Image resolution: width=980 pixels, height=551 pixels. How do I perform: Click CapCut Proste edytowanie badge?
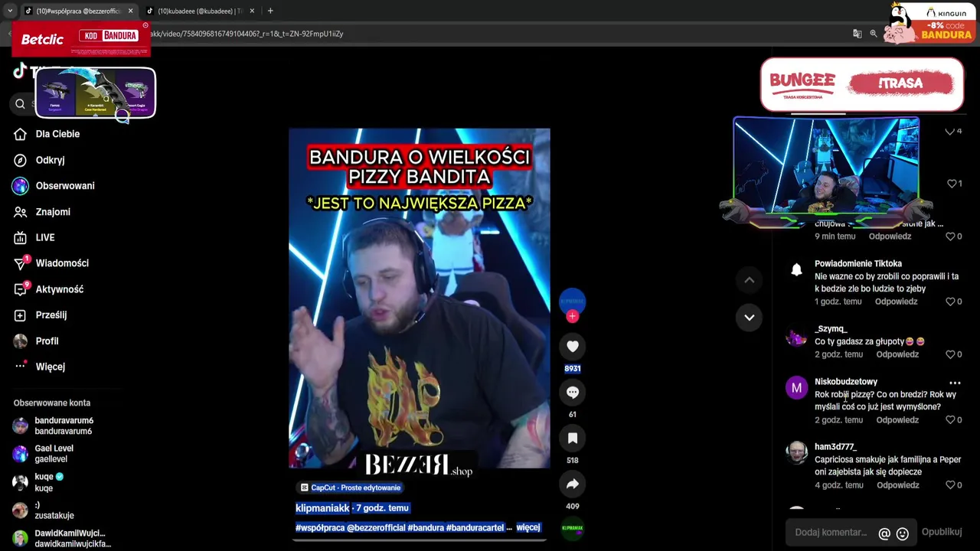(x=350, y=487)
